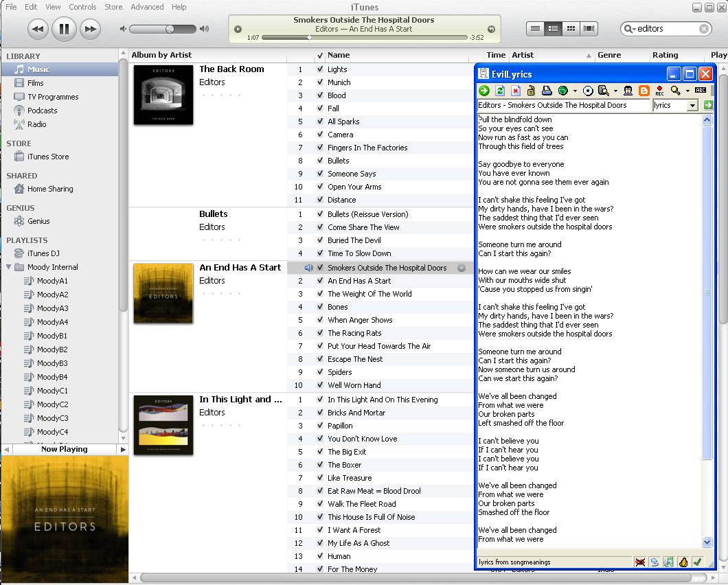Clear the editors search field
Viewport: 728px width, 585px height.
coord(704,29)
